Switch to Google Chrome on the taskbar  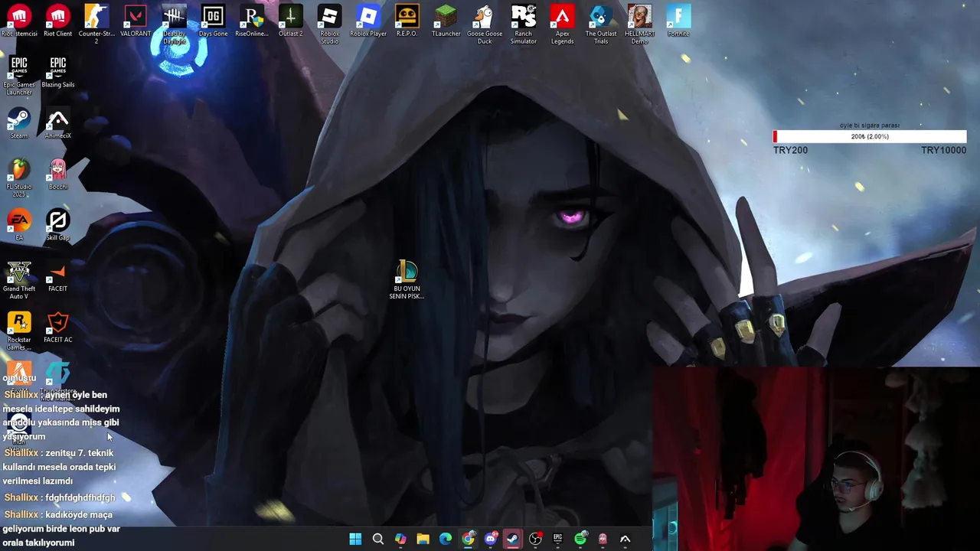point(468,539)
